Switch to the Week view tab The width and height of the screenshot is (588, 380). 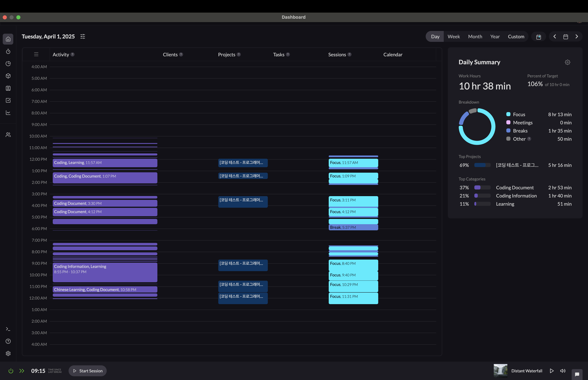pyautogui.click(x=454, y=37)
